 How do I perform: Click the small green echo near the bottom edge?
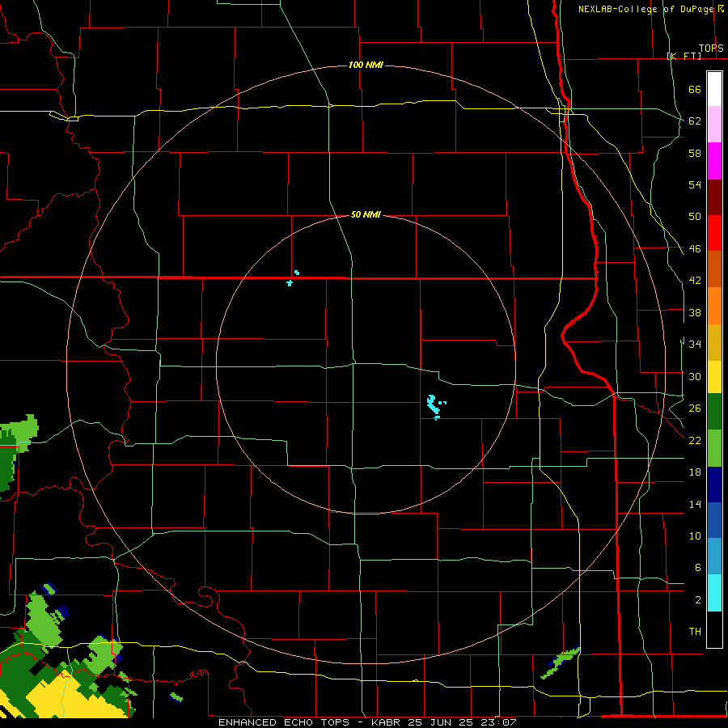tap(176, 697)
